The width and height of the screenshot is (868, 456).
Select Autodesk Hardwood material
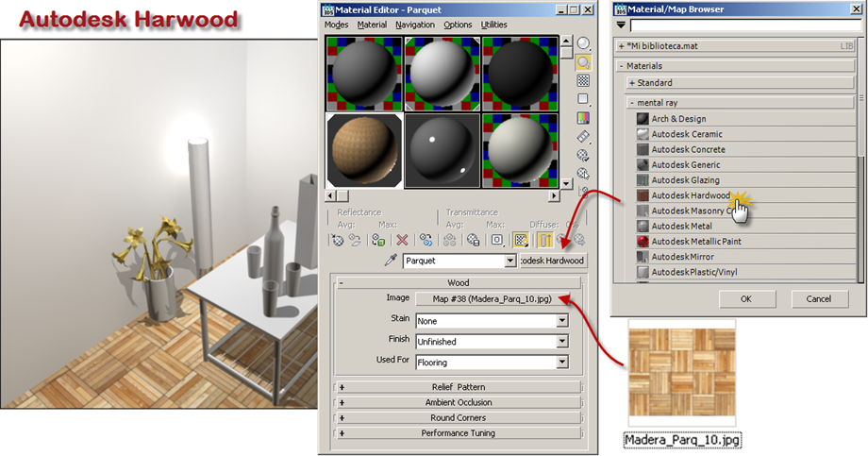pyautogui.click(x=745, y=195)
